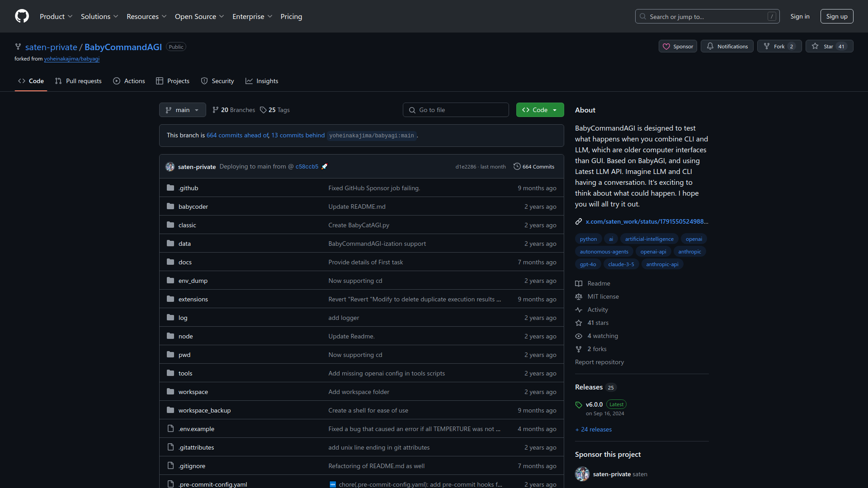
Task: Open the yoheinakajima/babyagi fork source link
Action: [71, 59]
